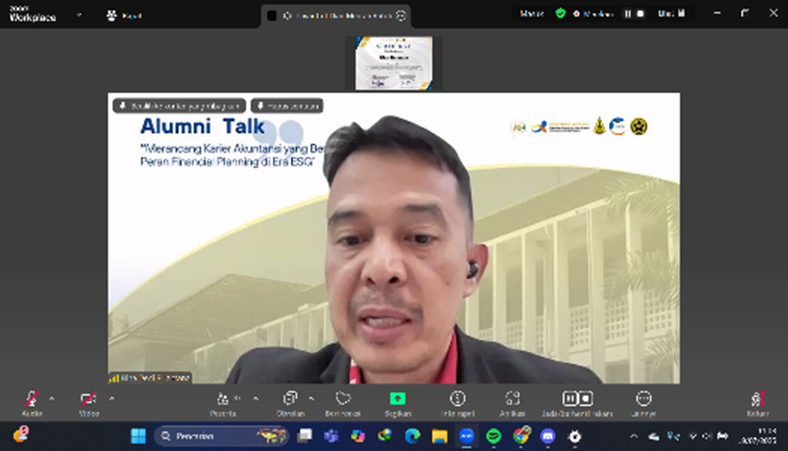
Task: Pause recording with the Jeda button
Action: point(569,399)
